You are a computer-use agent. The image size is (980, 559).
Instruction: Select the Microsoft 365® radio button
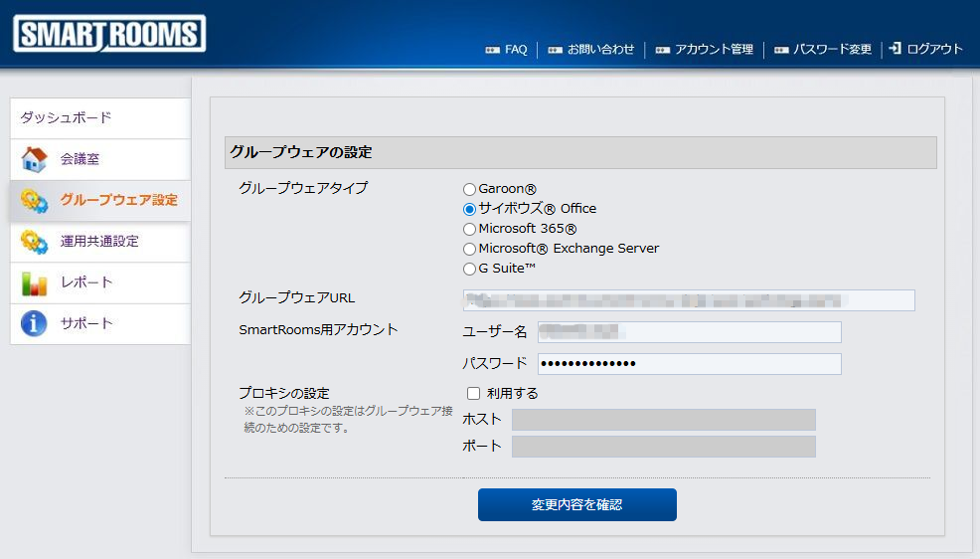469,229
